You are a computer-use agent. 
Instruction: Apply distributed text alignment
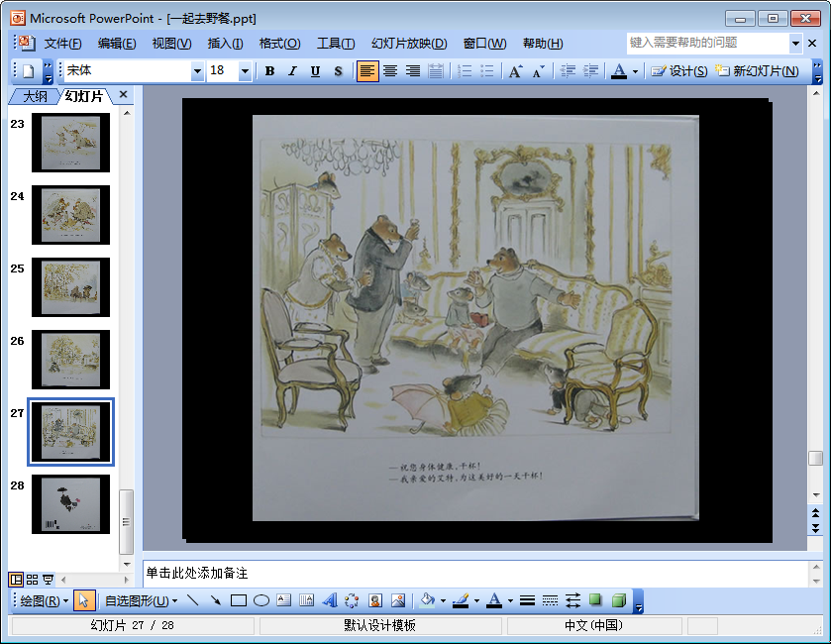coord(436,71)
